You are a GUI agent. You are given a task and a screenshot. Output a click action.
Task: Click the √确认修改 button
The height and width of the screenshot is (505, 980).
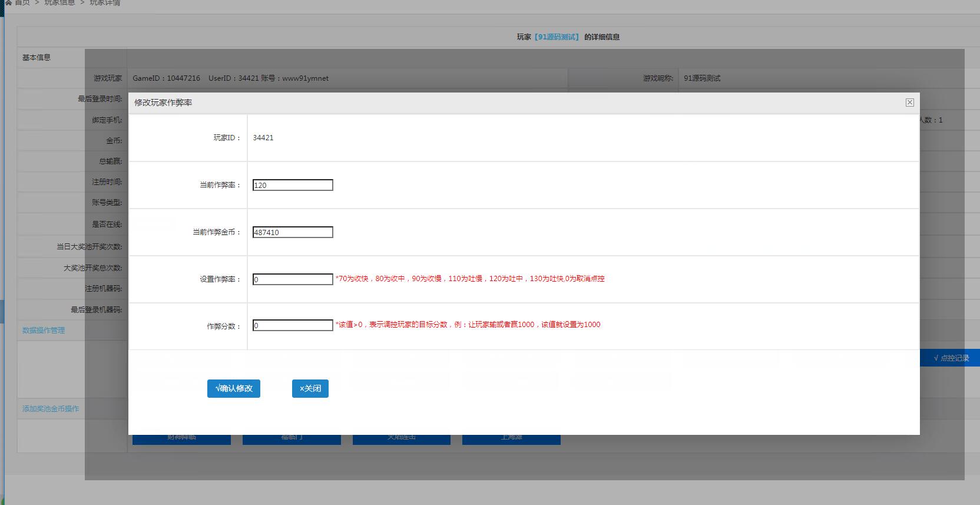tap(233, 388)
